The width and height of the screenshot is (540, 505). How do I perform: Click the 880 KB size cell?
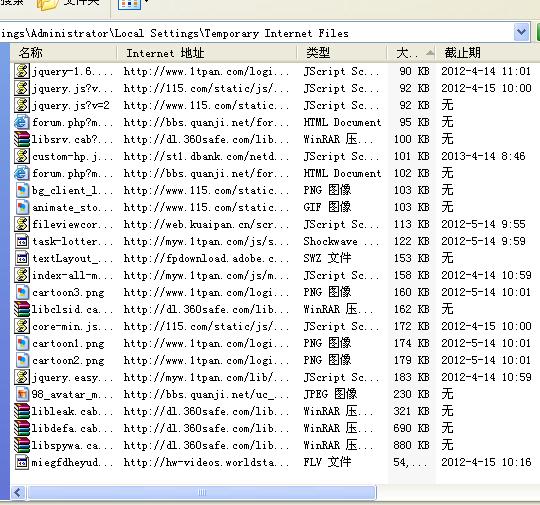[x=411, y=445]
